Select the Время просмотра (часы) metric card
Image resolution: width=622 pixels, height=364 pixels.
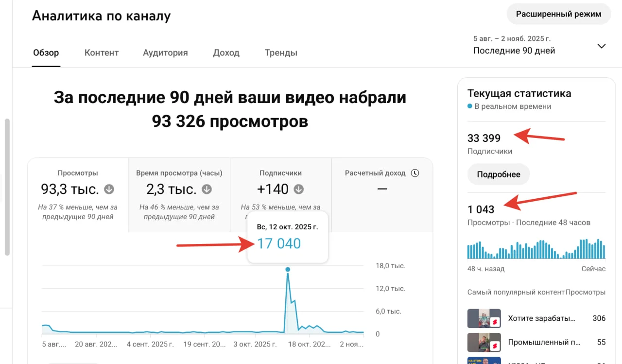[179, 194]
